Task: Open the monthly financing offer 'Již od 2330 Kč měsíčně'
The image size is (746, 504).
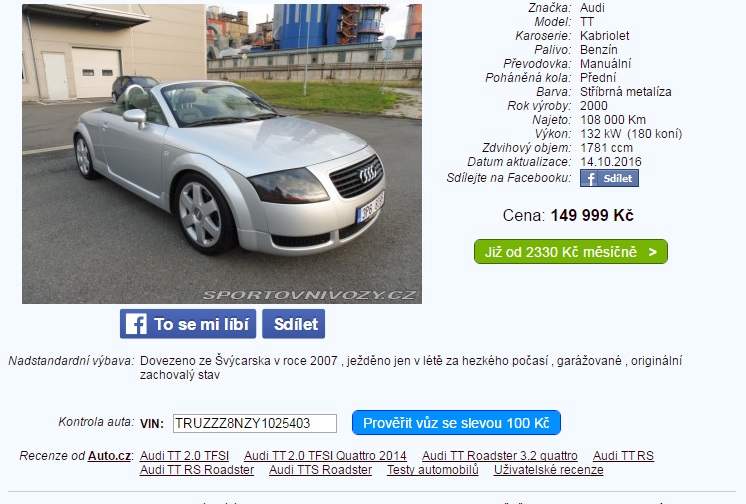Action: point(571,252)
